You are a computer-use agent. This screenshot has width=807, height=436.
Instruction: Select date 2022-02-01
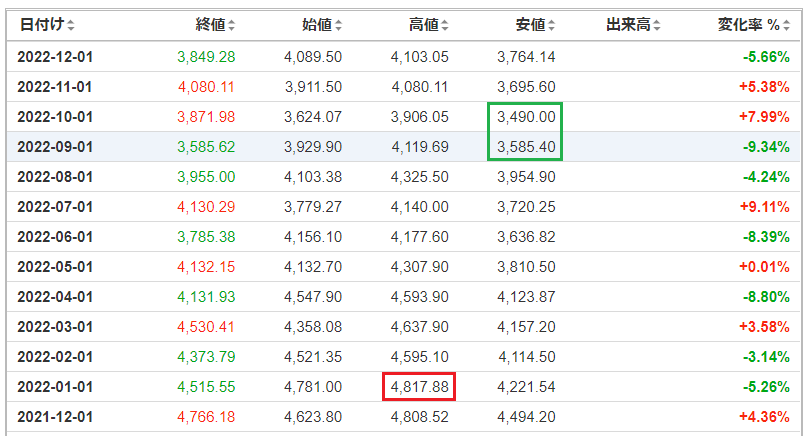click(55, 357)
